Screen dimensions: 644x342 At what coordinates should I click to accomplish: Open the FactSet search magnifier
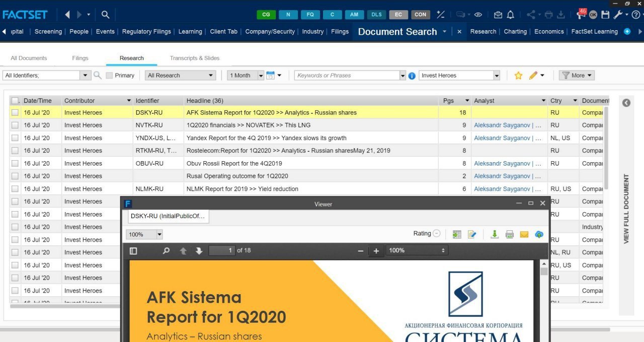(x=105, y=15)
